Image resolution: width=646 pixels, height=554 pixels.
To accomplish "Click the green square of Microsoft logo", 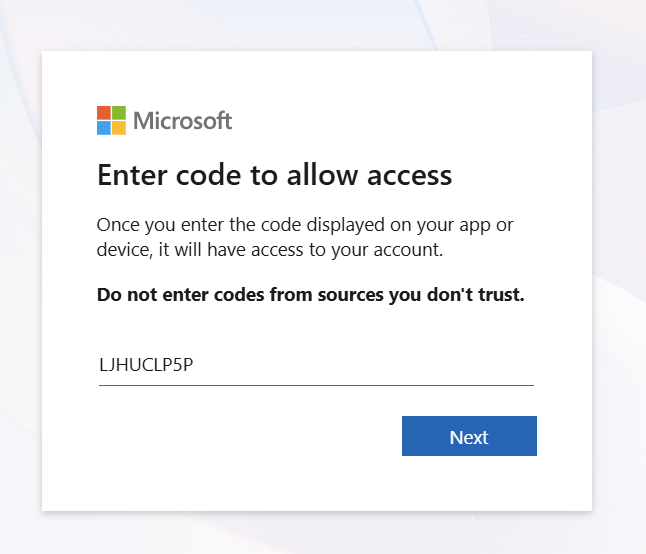I will pos(119,112).
